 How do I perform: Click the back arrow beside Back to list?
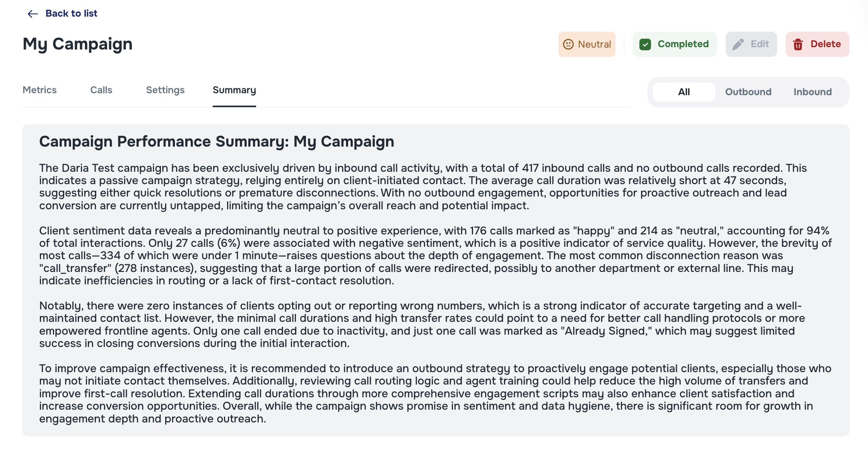click(32, 14)
